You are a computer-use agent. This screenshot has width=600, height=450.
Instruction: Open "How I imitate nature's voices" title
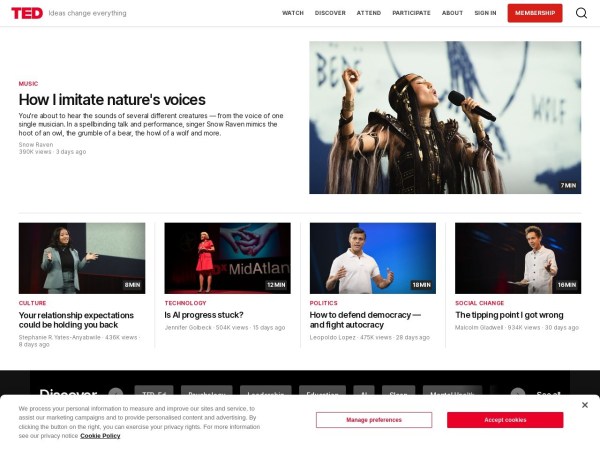pyautogui.click(x=112, y=99)
